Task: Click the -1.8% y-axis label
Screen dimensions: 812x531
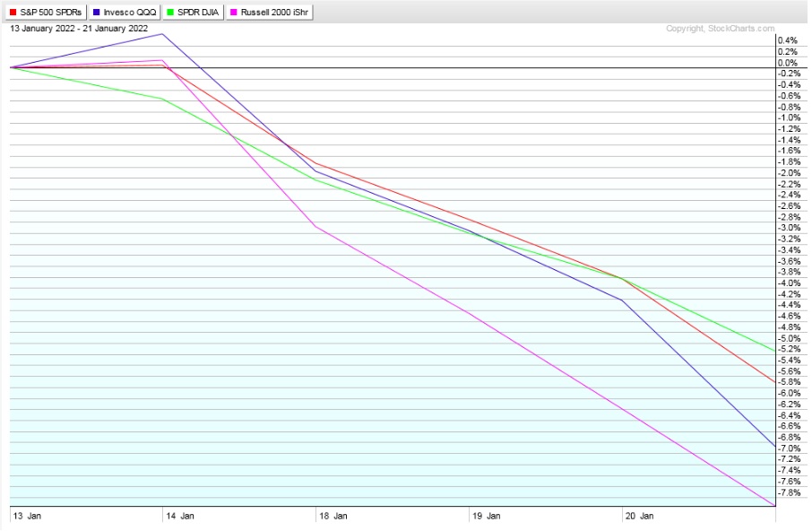Action: click(x=790, y=161)
